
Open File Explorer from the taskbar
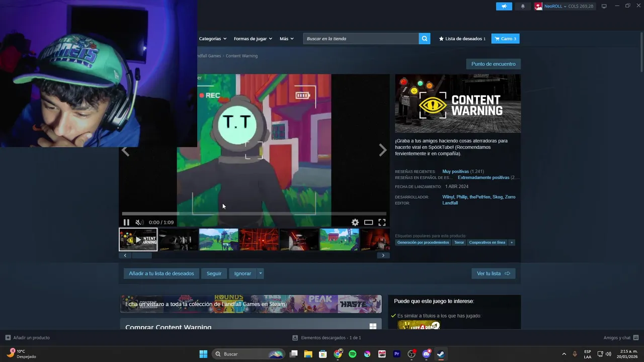coord(308,354)
